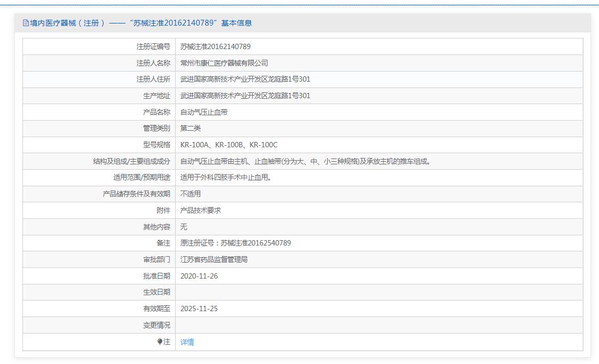Click management class value 第二类

coord(190,128)
